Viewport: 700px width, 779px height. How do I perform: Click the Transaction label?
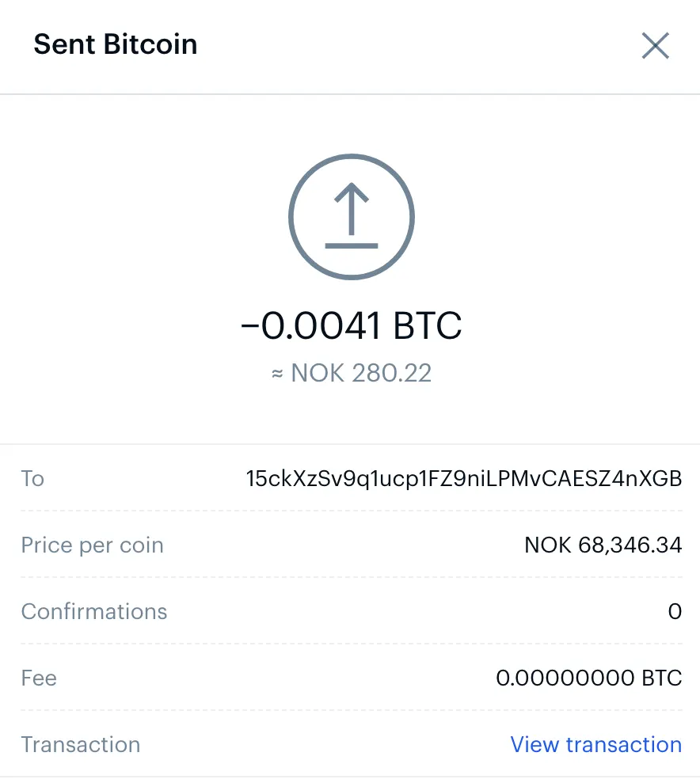tap(81, 745)
